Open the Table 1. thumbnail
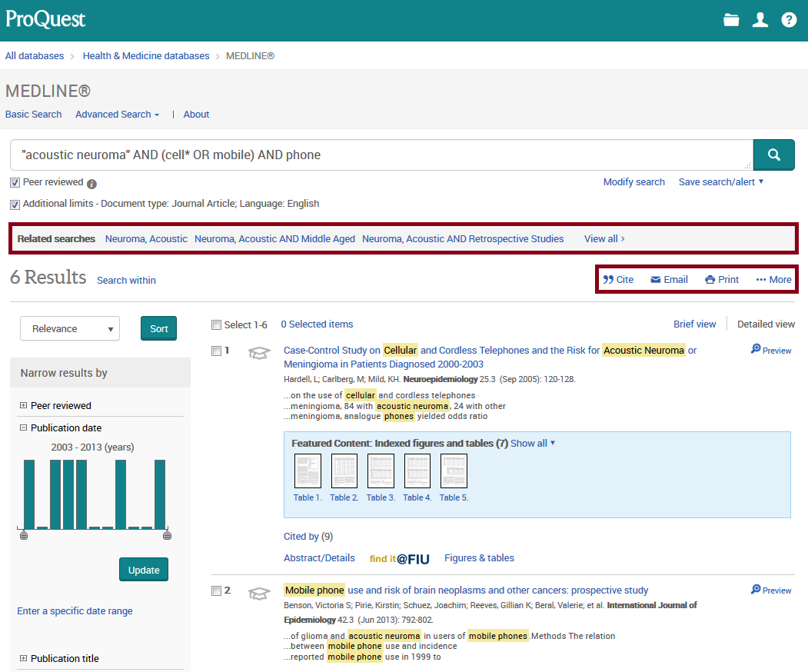The width and height of the screenshot is (808, 672). click(308, 471)
